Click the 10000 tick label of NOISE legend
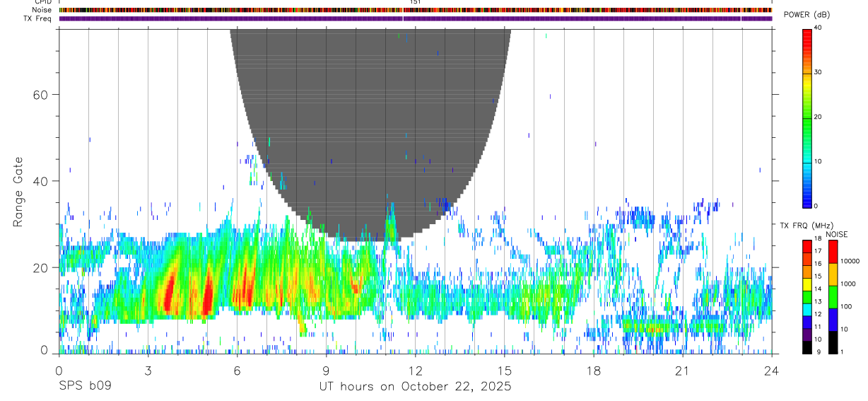868x401 pixels. tap(849, 261)
